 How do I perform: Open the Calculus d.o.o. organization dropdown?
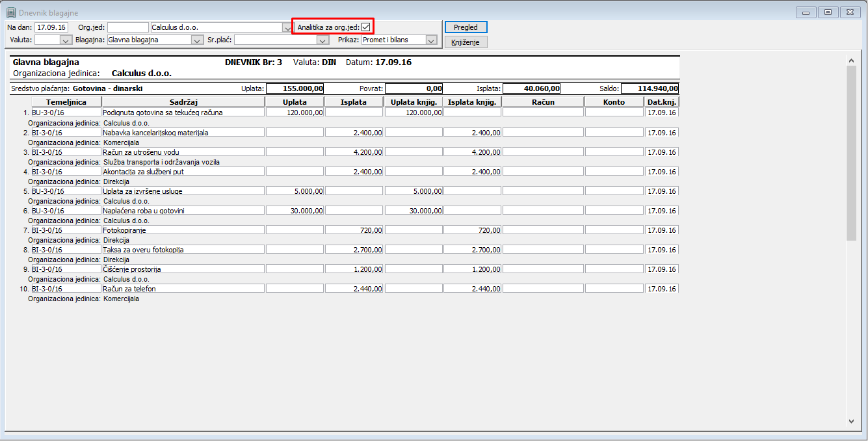click(x=287, y=27)
